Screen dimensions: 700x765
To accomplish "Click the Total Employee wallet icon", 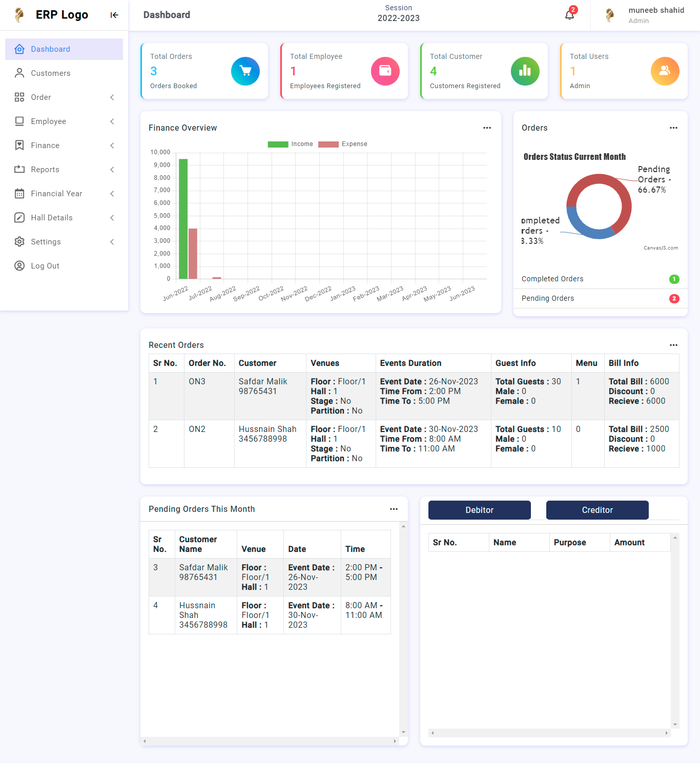I will pos(385,71).
